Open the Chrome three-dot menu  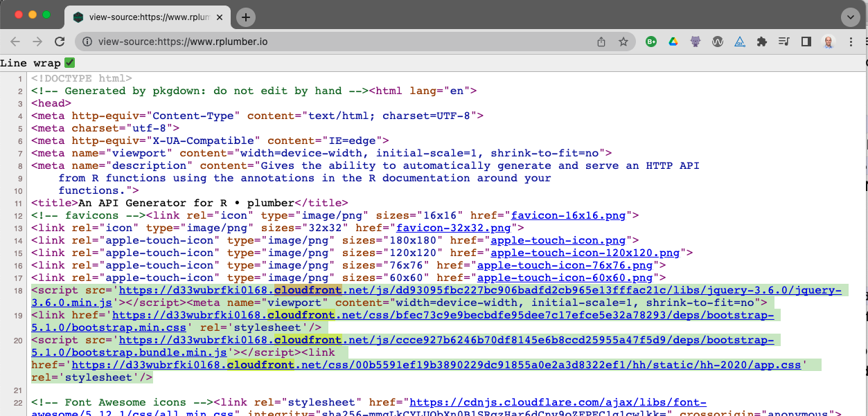coord(851,42)
